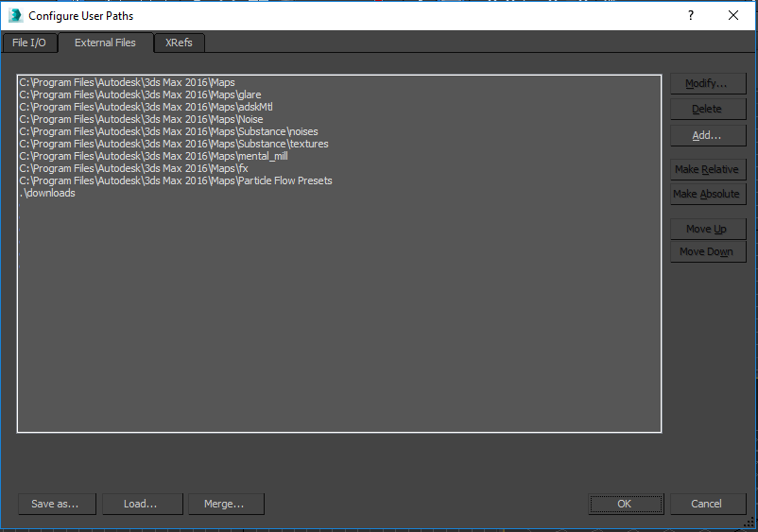Select the External Files tab

pyautogui.click(x=106, y=43)
